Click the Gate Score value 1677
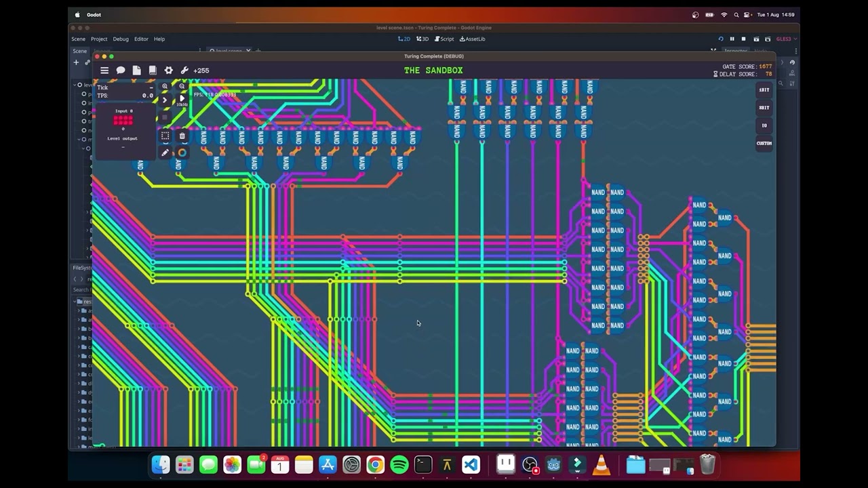The height and width of the screenshot is (488, 868). coord(766,67)
